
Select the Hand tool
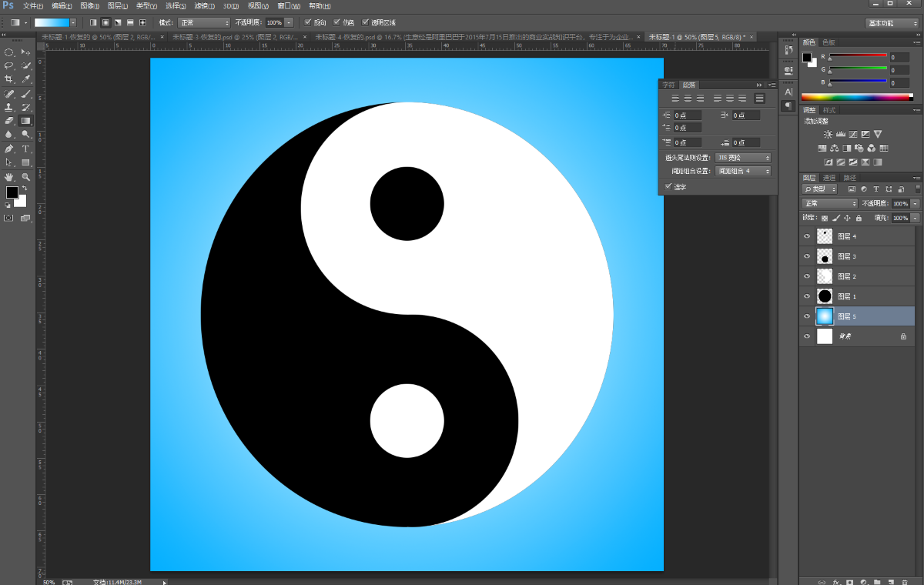9,177
